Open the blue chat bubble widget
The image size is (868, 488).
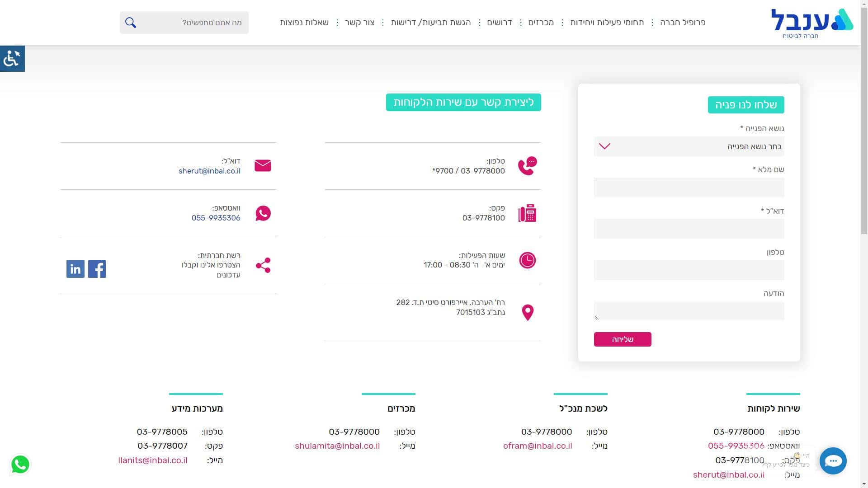(833, 461)
